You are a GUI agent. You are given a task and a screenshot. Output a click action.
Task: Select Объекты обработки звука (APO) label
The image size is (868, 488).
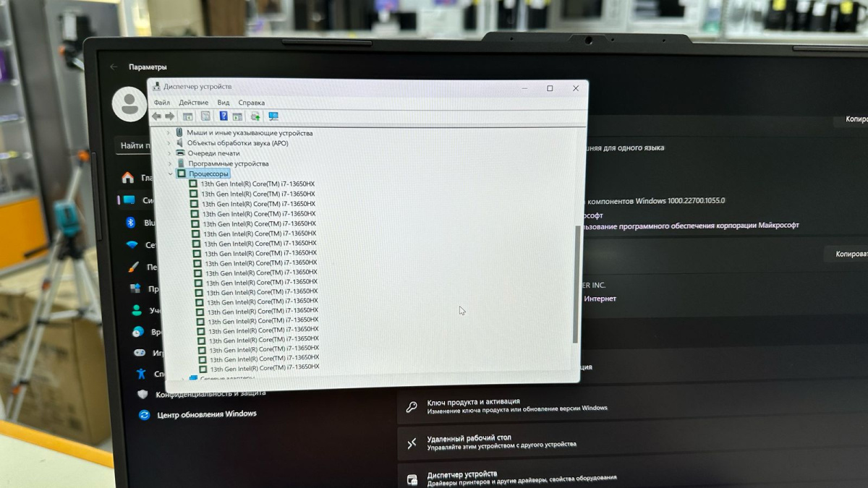click(x=237, y=143)
